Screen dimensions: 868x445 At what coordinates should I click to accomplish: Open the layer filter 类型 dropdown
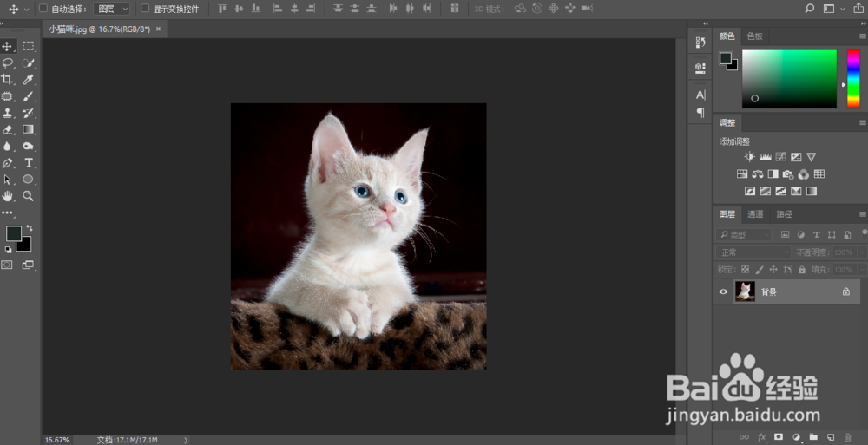click(744, 235)
